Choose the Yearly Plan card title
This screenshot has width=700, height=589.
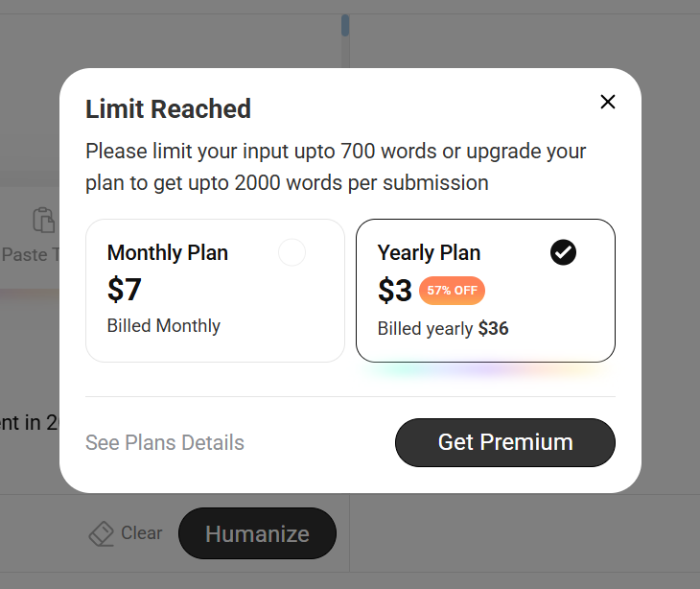pos(429,252)
